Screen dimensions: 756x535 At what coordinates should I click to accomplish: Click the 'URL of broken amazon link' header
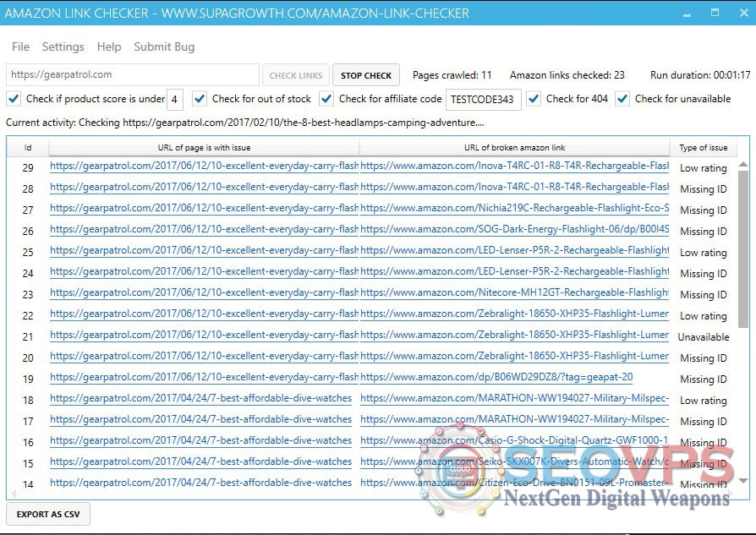514,148
